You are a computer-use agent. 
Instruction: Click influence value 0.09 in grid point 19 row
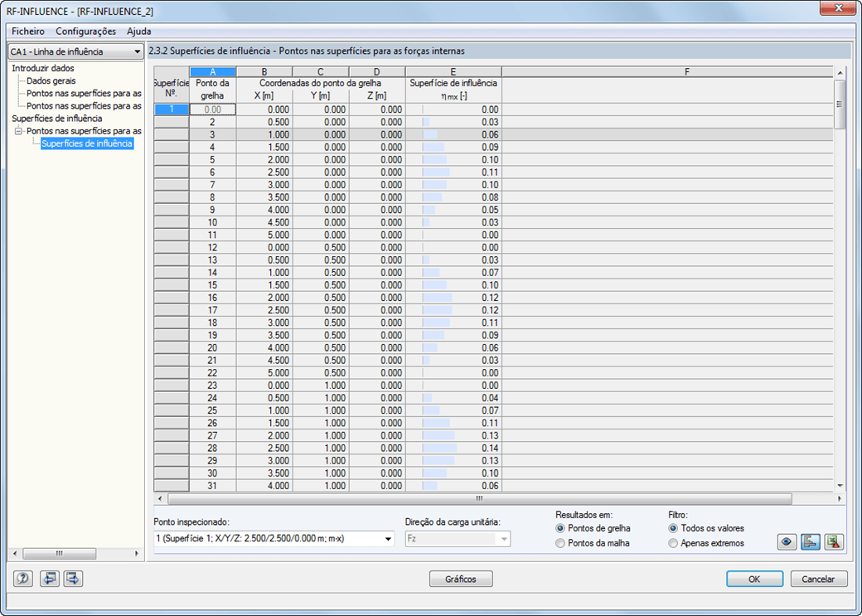pyautogui.click(x=453, y=336)
